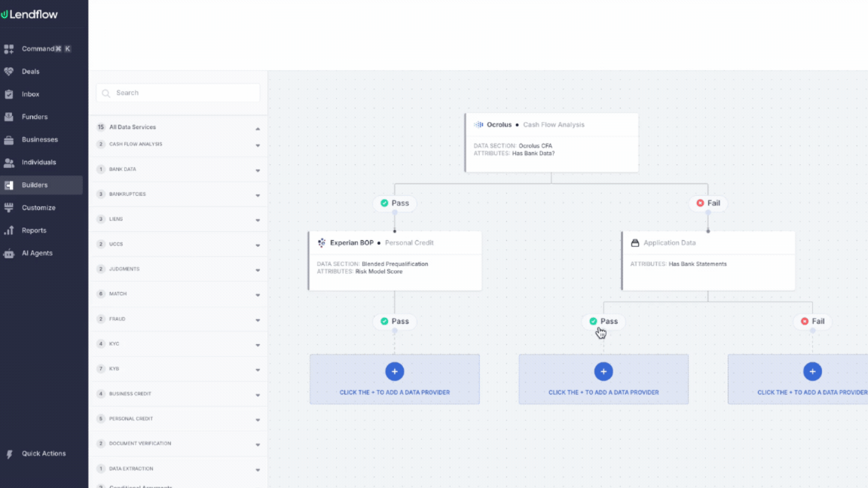Click the AI Agents robot icon
868x488 pixels.
[x=9, y=253]
